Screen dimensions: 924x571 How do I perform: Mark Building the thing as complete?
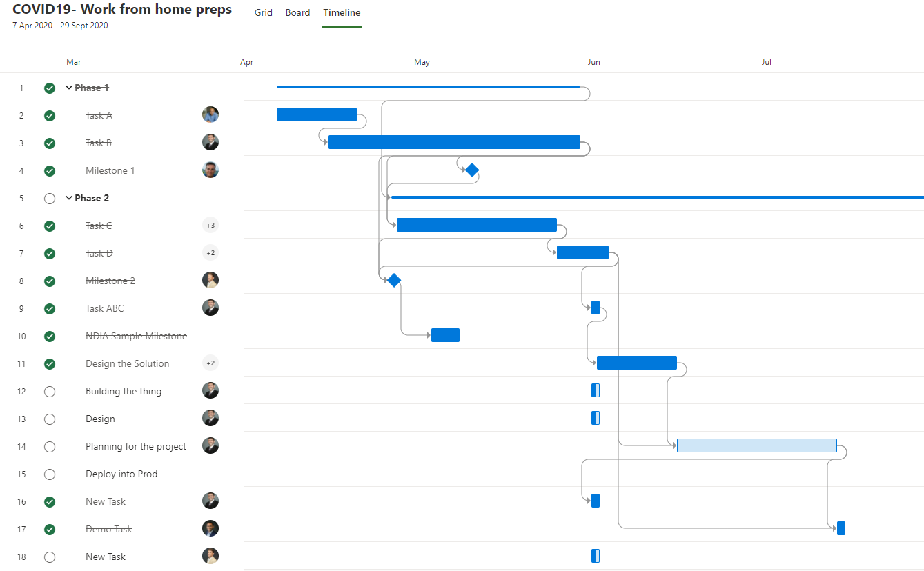tap(49, 391)
